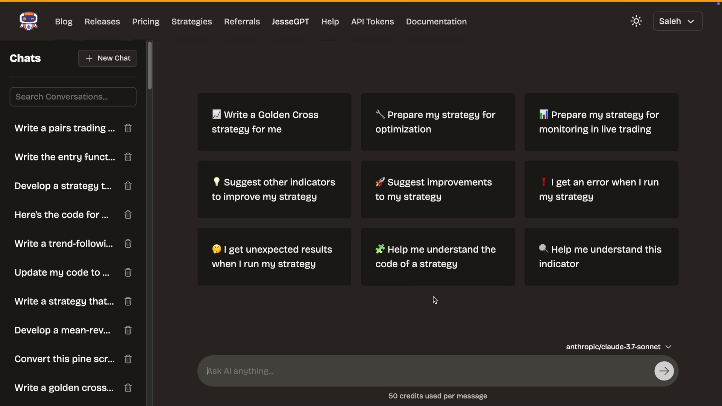The width and height of the screenshot is (722, 406).
Task: Open the Blog page
Action: [64, 22]
